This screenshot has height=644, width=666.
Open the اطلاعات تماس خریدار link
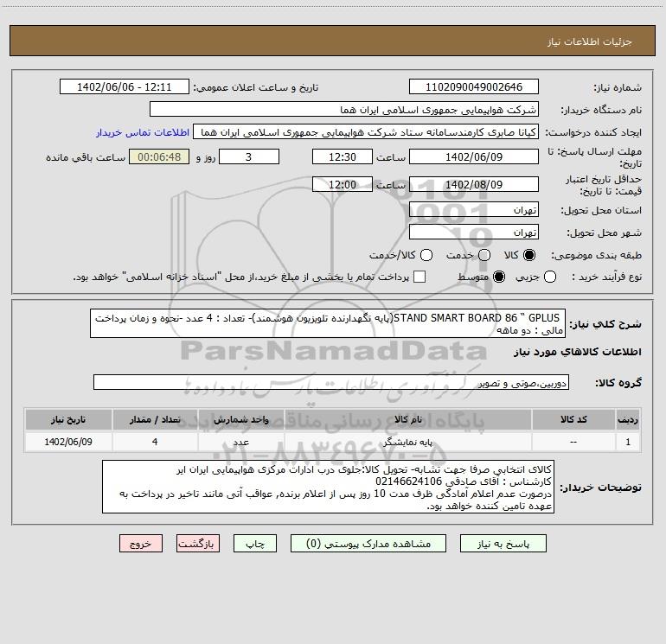click(143, 132)
